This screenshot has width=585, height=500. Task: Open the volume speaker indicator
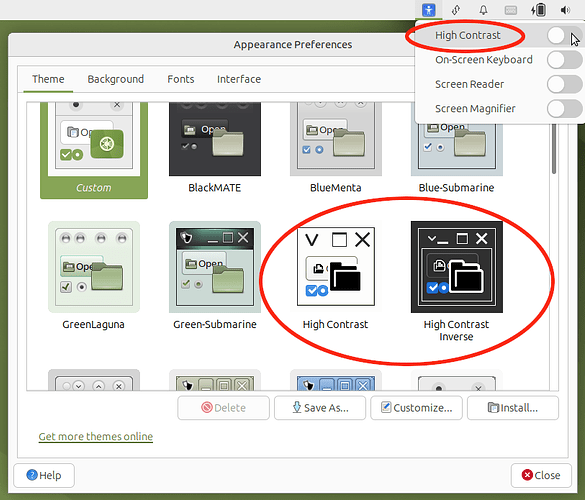coord(565,10)
